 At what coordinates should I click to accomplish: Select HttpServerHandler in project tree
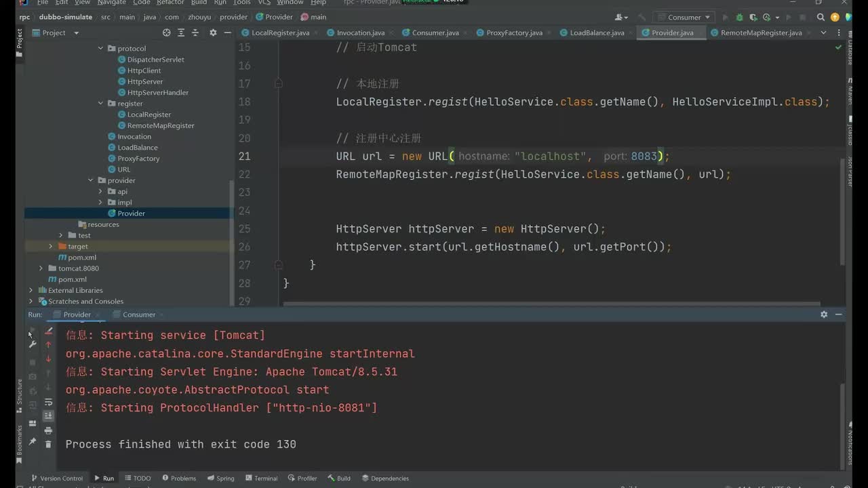(157, 92)
